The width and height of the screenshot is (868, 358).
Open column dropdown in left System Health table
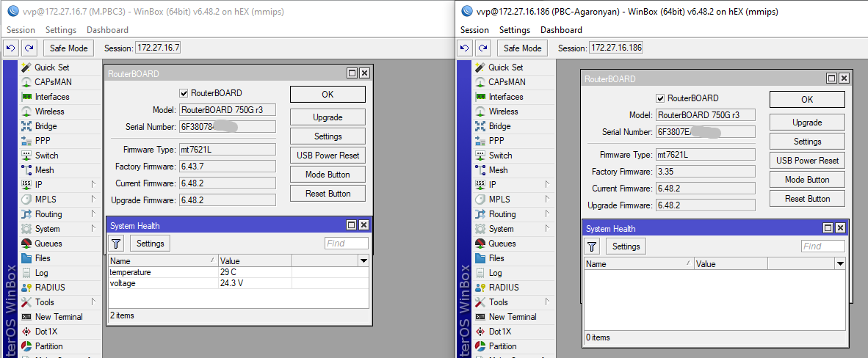coord(364,260)
